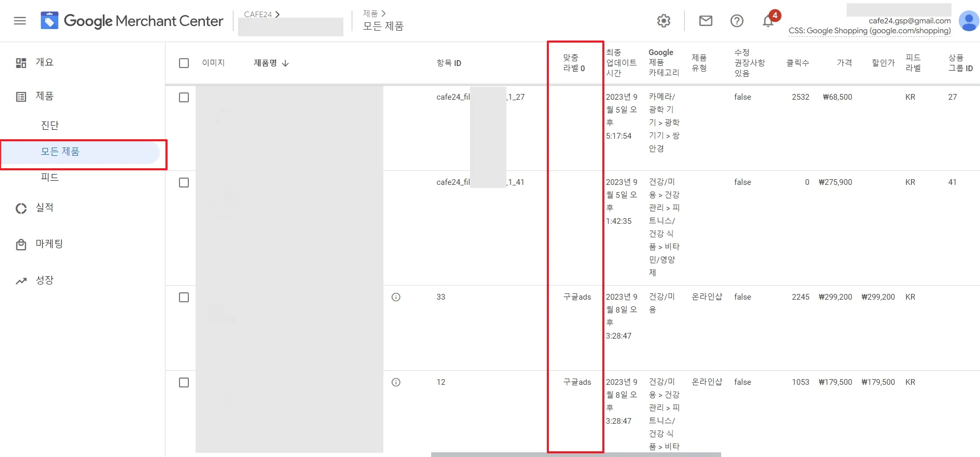980x457 pixels.
Task: Click the 상품 그룹 ID value 41
Action: 953,182
